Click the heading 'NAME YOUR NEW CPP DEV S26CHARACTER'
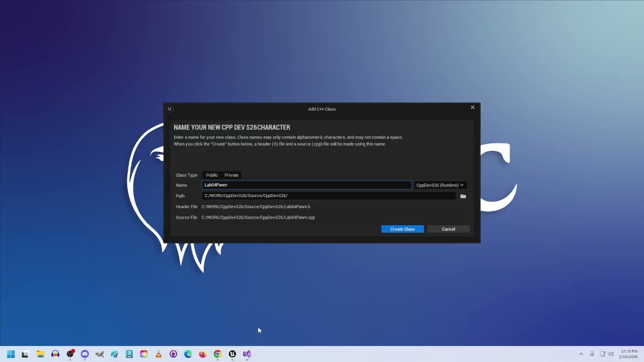Screen dimensions: 644x362 point(232,127)
